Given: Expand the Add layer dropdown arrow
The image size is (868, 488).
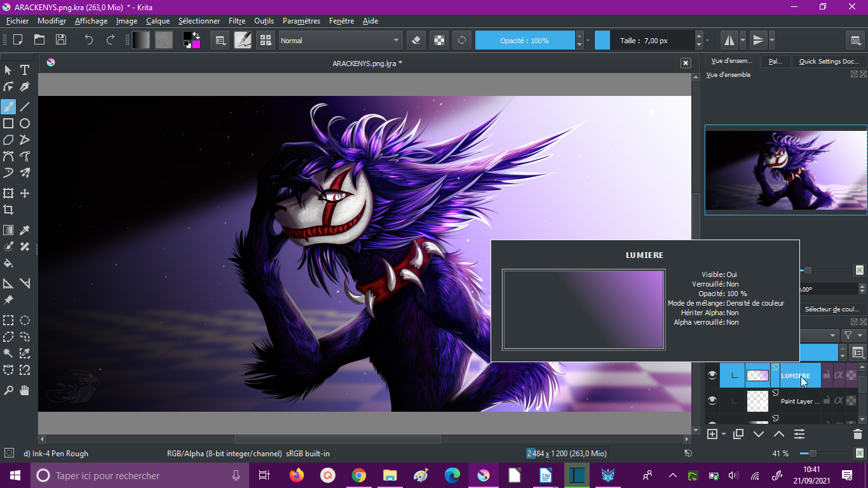Looking at the screenshot, I should click(x=723, y=434).
